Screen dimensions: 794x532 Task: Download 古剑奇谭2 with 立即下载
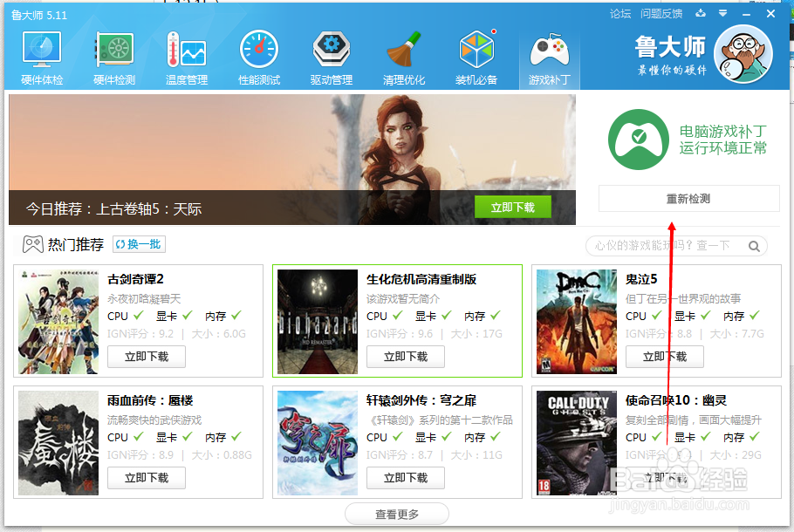pyautogui.click(x=147, y=357)
